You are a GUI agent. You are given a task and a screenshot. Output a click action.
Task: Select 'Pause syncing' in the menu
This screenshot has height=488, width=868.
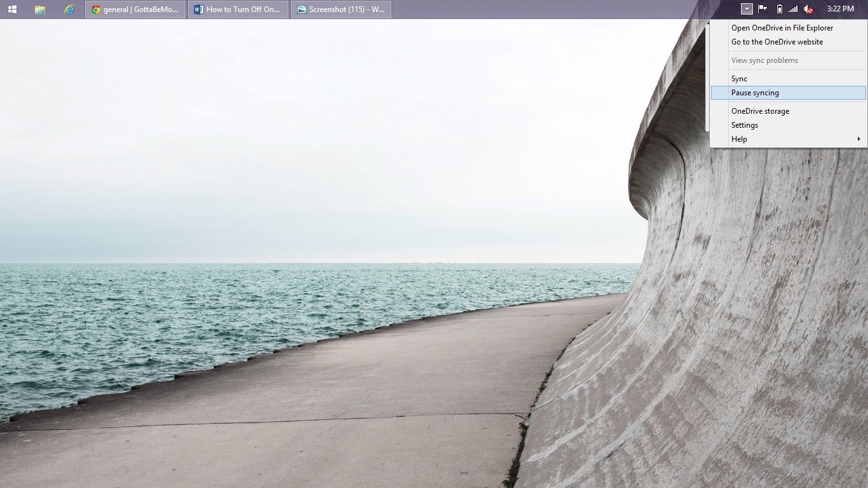[x=788, y=93]
